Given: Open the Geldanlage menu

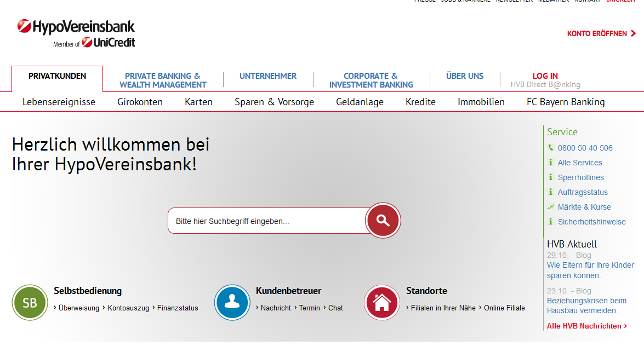Looking at the screenshot, I should 360,102.
